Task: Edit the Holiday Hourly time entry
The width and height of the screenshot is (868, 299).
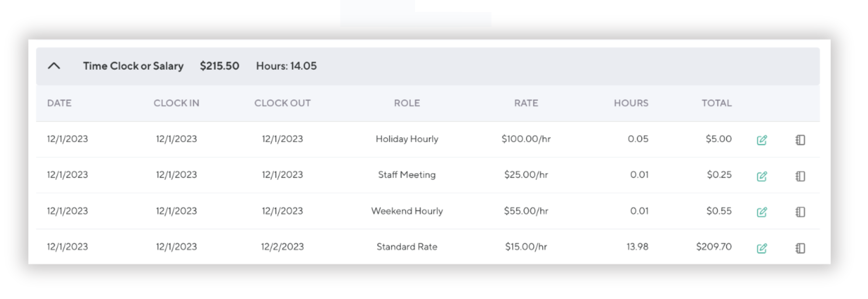Action: pyautogui.click(x=761, y=140)
